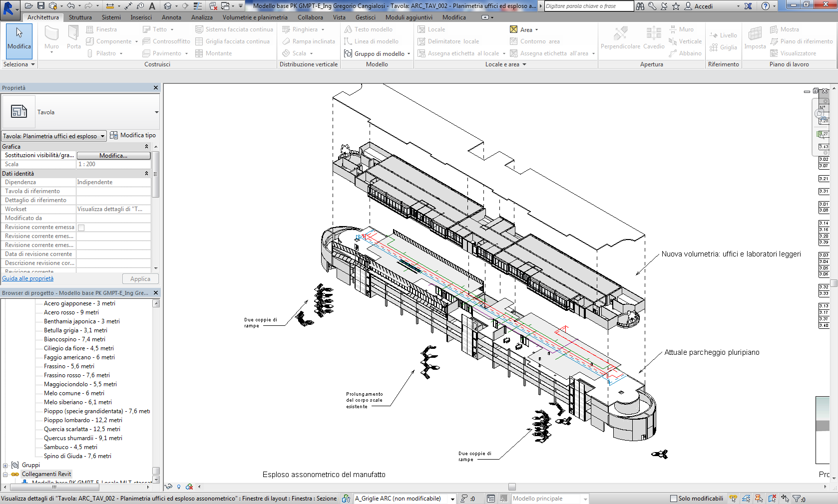
Task: Click the drawing area horizontal scrollbar thumb
Action: 512,487
